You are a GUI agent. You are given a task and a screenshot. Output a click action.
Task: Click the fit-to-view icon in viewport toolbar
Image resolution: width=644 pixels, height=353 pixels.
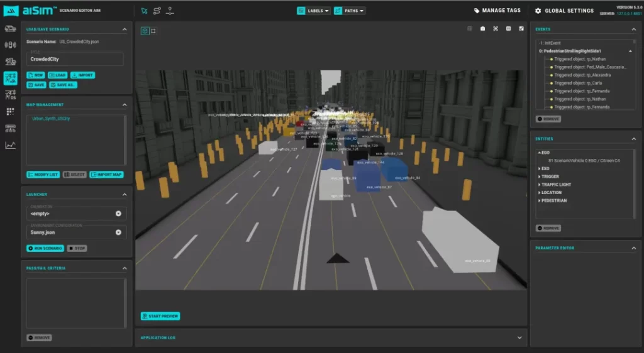coord(496,29)
